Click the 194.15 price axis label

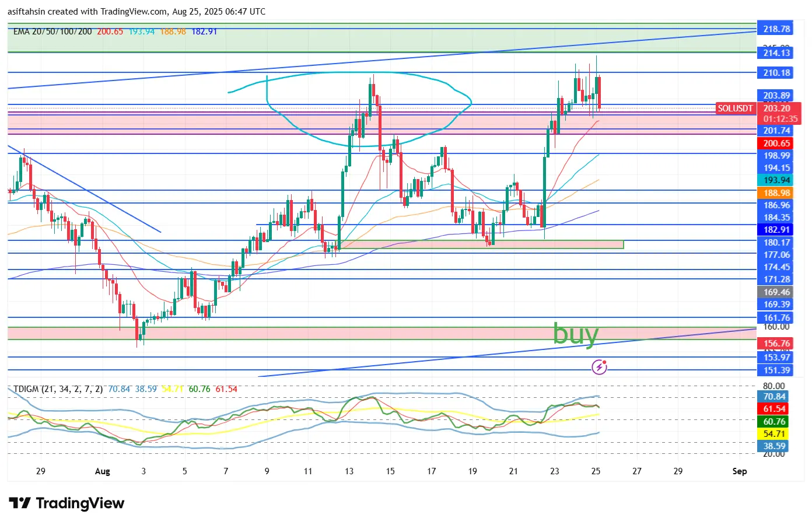click(776, 168)
